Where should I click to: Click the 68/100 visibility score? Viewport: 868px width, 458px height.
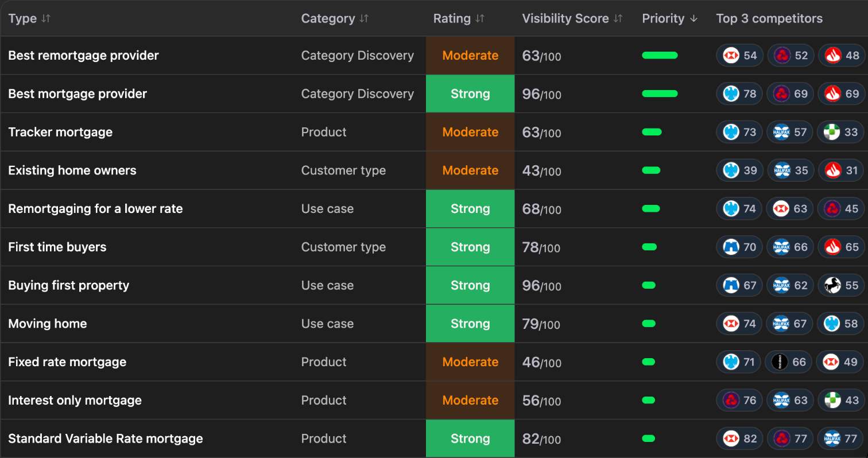coord(541,209)
